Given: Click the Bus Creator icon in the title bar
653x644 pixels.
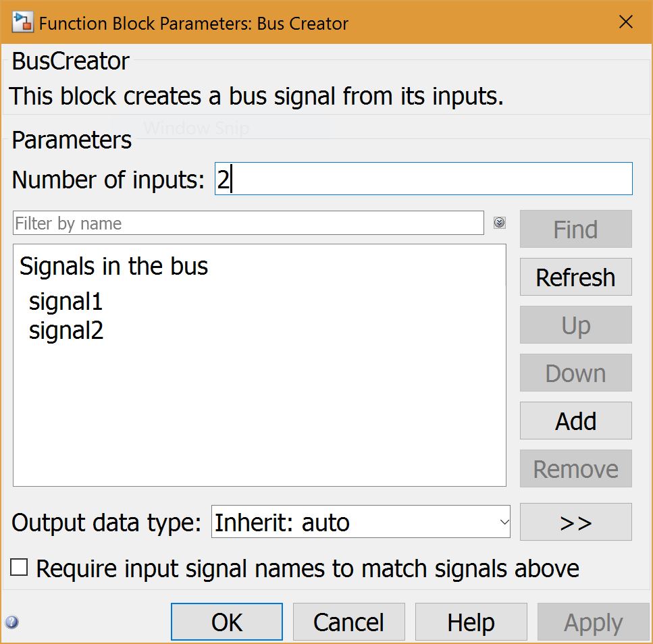Looking at the screenshot, I should [x=21, y=22].
